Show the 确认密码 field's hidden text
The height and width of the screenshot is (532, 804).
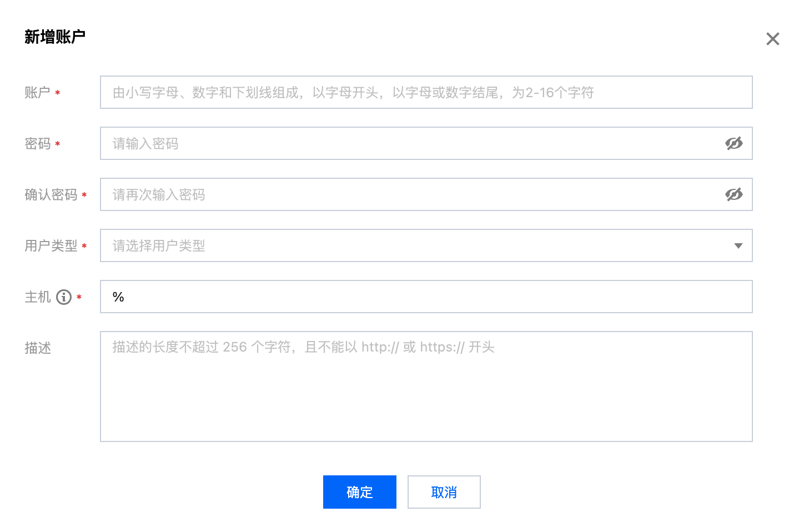coord(733,195)
